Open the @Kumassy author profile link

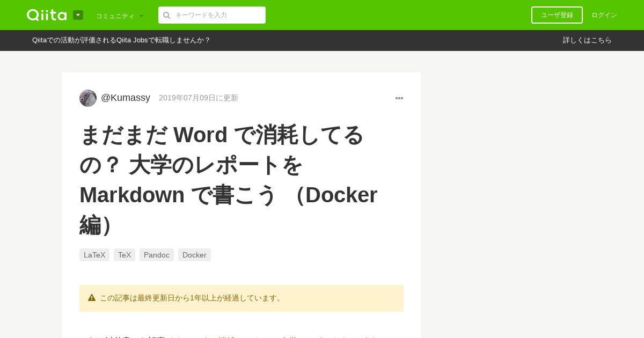126,98
